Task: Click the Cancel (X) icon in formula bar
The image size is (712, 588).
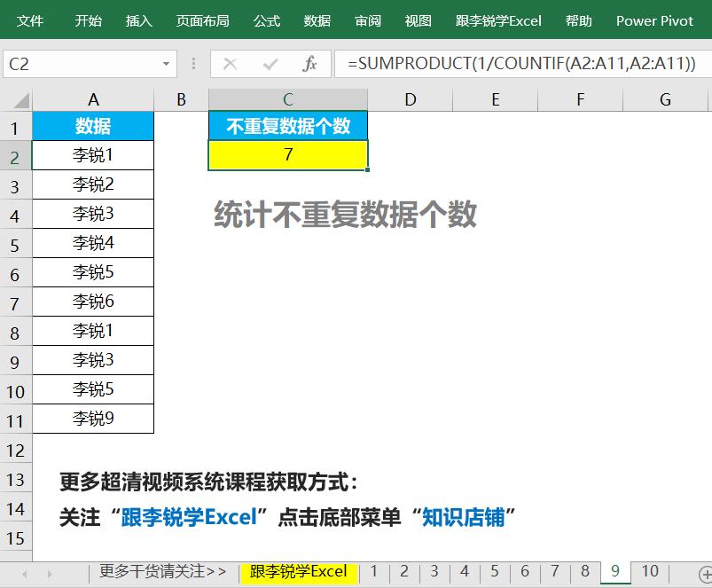Action: [231, 64]
